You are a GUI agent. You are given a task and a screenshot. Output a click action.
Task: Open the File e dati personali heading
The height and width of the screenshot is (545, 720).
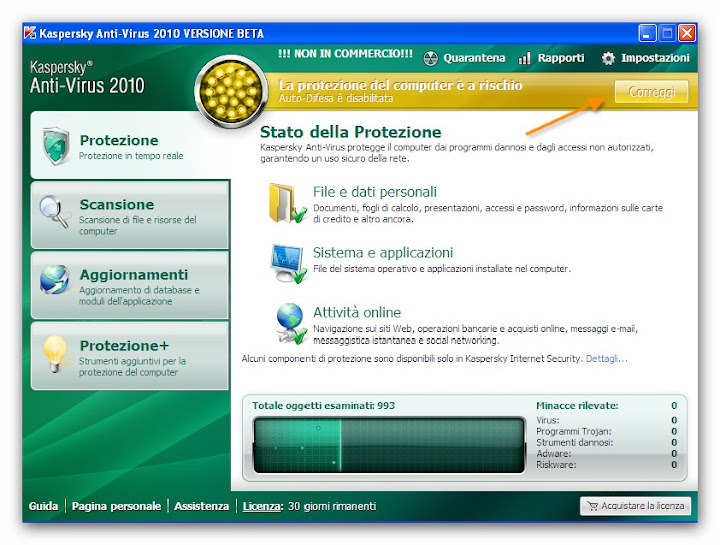click(x=375, y=192)
